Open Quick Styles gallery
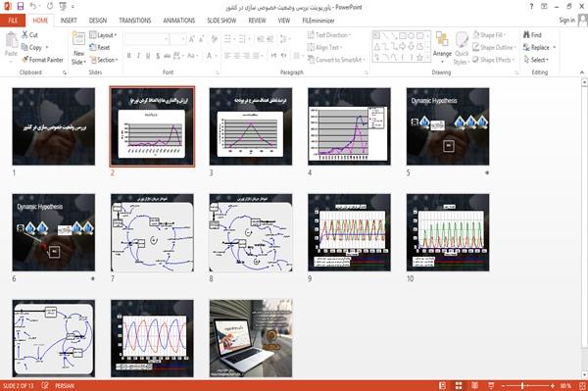 pyautogui.click(x=462, y=48)
